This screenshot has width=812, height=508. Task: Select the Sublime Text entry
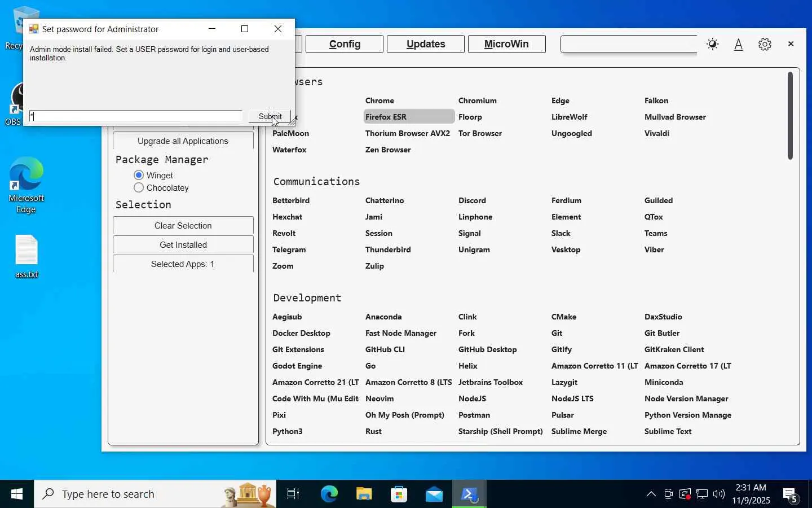[x=668, y=431]
